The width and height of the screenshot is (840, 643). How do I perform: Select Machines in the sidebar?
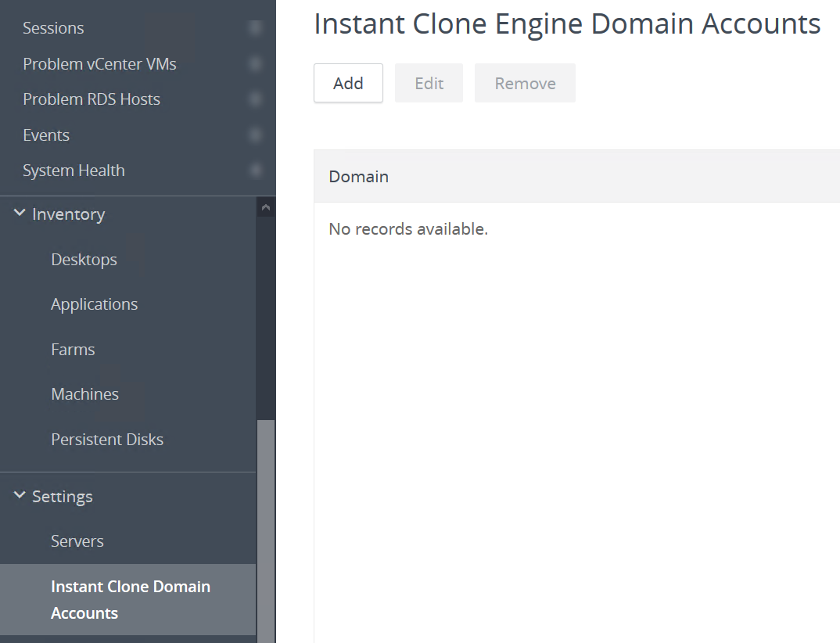coord(84,393)
